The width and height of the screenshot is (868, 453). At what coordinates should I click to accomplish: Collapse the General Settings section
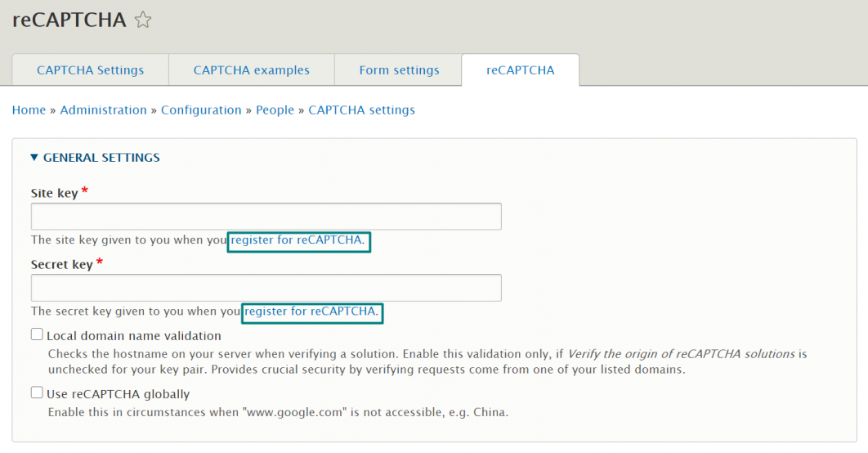click(95, 157)
